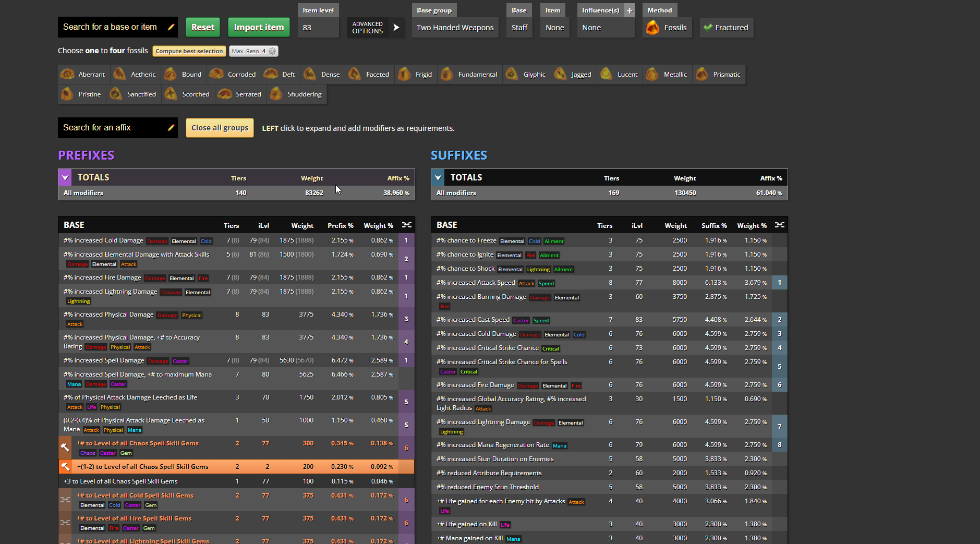
Task: Select the Deft fossil
Action: [x=280, y=75]
